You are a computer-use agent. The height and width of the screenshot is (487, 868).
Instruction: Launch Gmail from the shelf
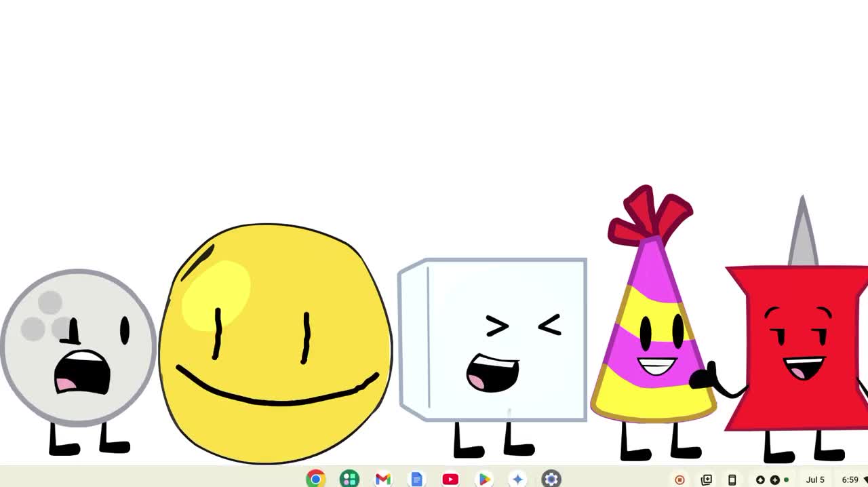click(383, 479)
